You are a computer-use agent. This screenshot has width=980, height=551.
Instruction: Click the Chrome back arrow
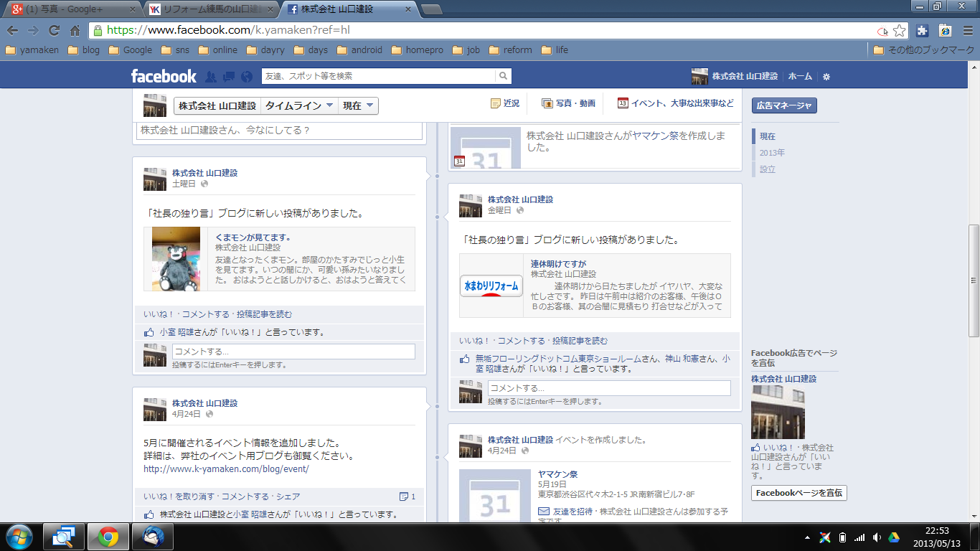(x=12, y=31)
